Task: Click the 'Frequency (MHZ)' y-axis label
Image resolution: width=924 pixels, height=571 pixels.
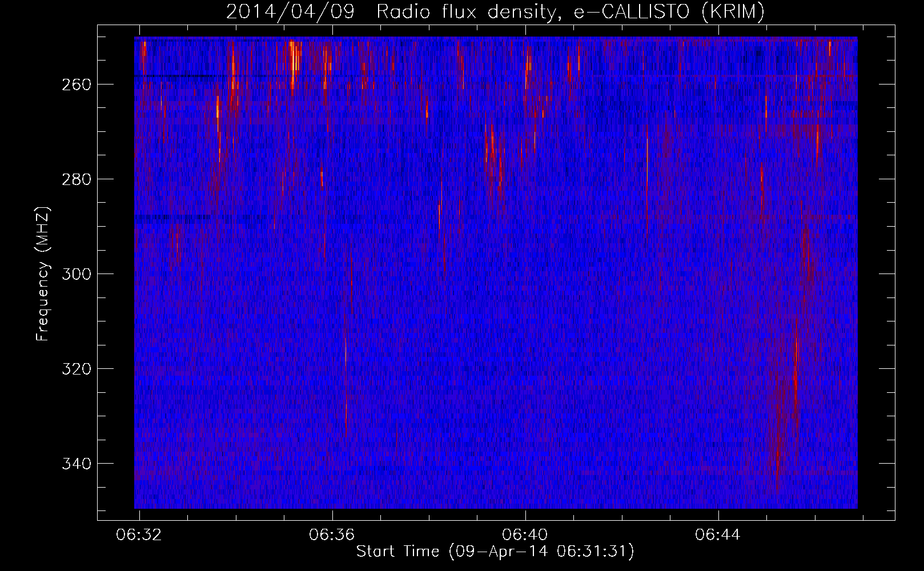Action: pos(43,274)
